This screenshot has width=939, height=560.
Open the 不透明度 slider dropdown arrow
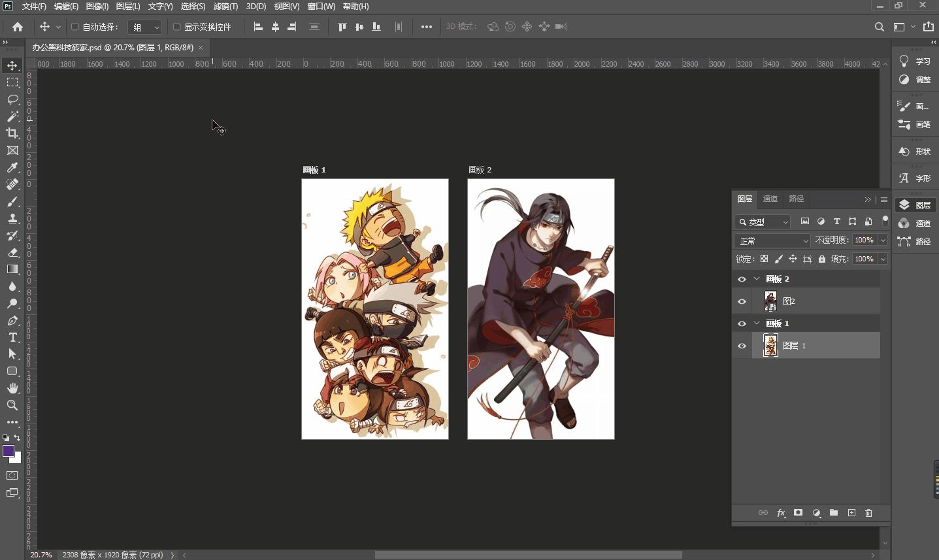tap(883, 240)
